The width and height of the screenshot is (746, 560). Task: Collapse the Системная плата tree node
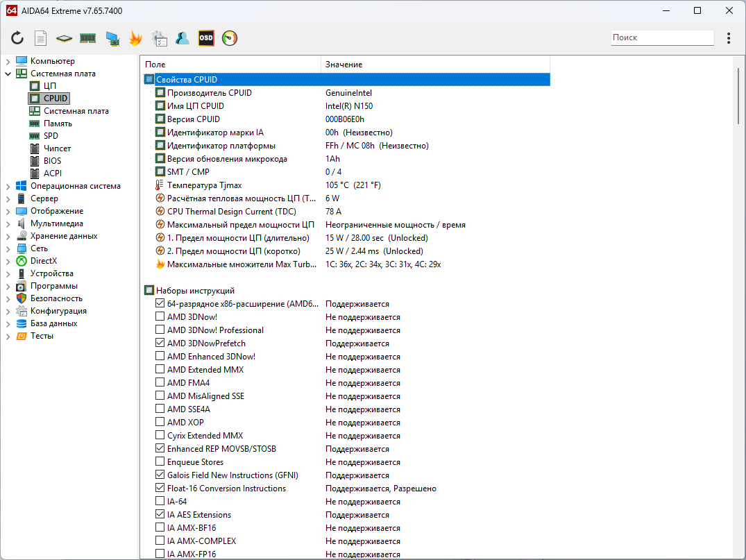[8, 74]
